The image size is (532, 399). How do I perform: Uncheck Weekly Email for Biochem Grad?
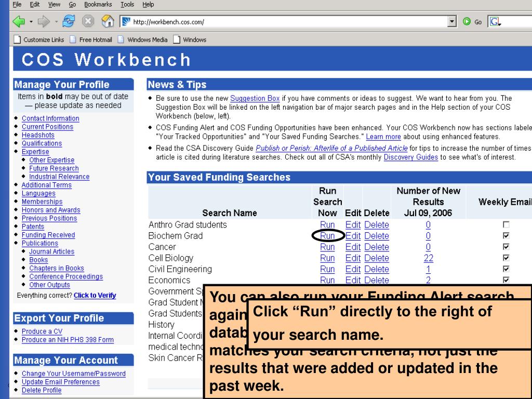[506, 235]
